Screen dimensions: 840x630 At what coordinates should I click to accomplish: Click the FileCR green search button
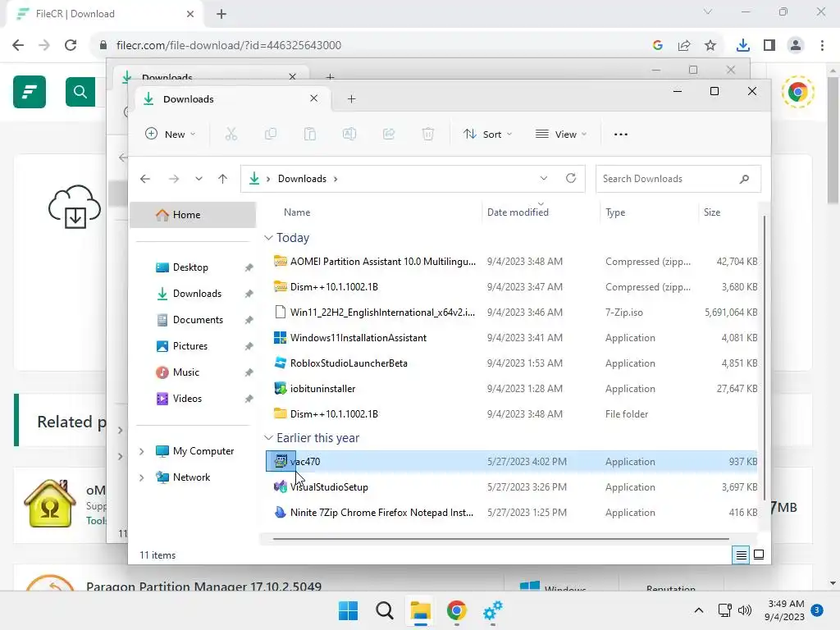tap(80, 92)
